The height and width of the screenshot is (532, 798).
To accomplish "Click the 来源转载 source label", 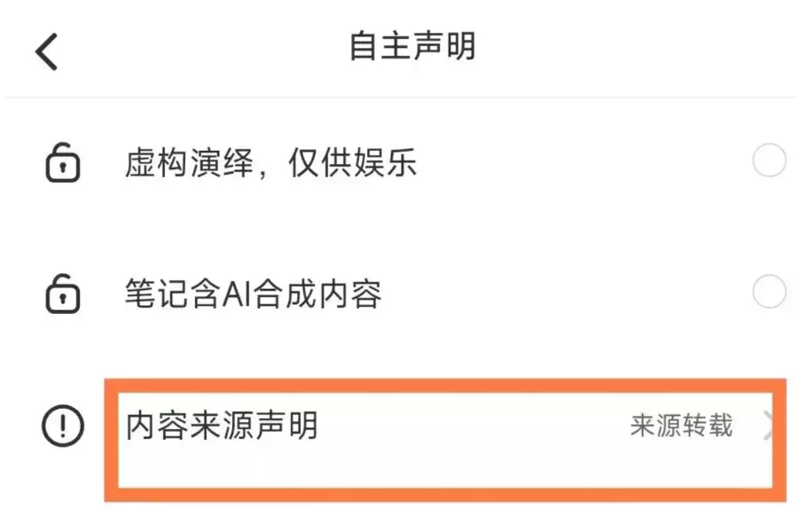I will (x=681, y=425).
